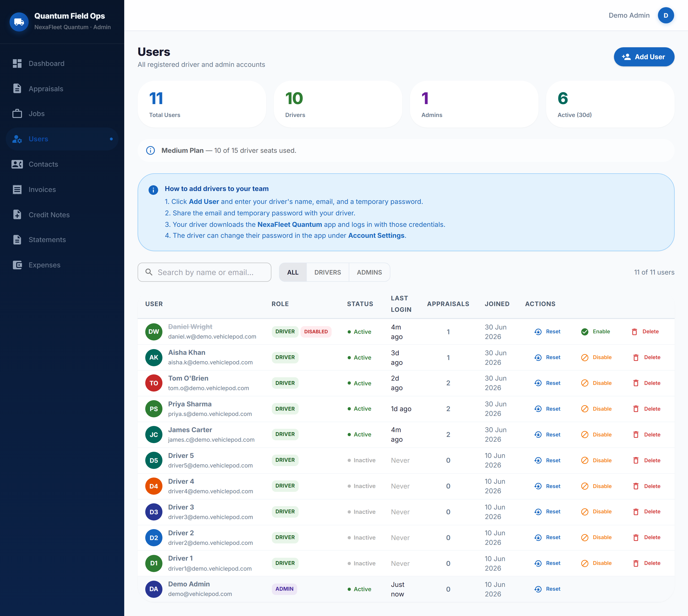688x616 pixels.
Task: Open Credit Notes in the sidebar
Action: (62, 215)
